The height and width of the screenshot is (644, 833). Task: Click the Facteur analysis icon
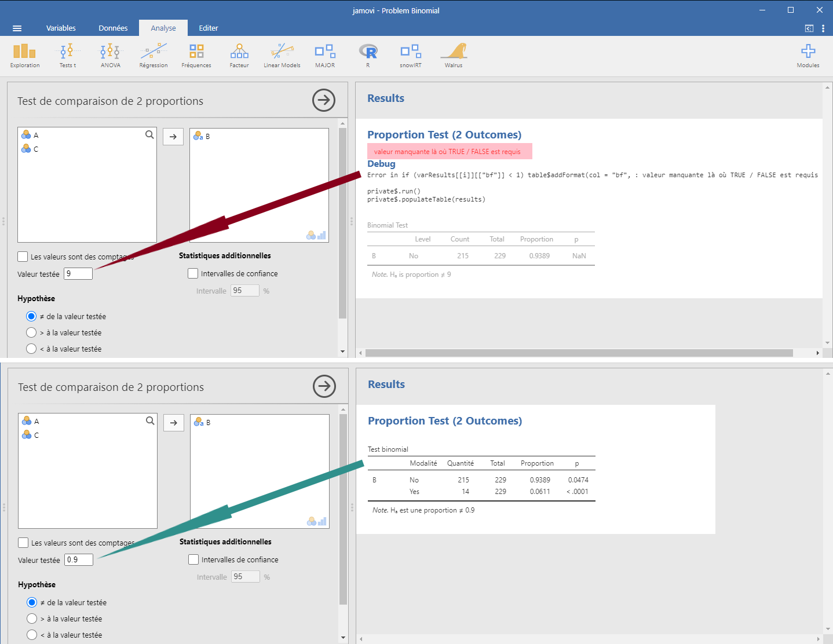(x=239, y=56)
